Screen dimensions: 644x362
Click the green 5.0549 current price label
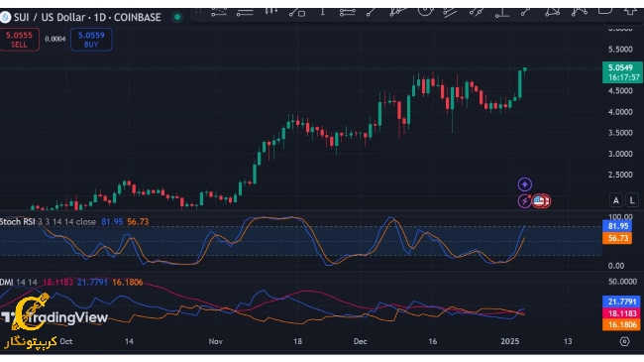pyautogui.click(x=622, y=72)
